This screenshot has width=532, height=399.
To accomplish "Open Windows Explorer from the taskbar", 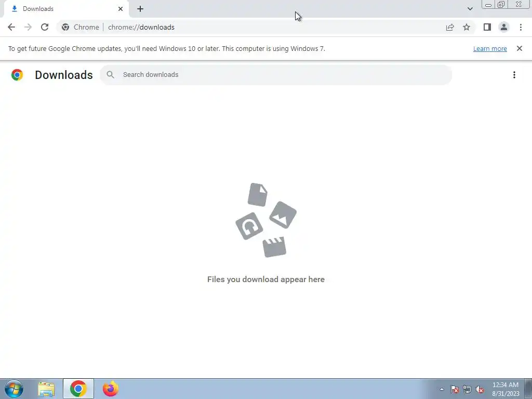I will pyautogui.click(x=46, y=389).
